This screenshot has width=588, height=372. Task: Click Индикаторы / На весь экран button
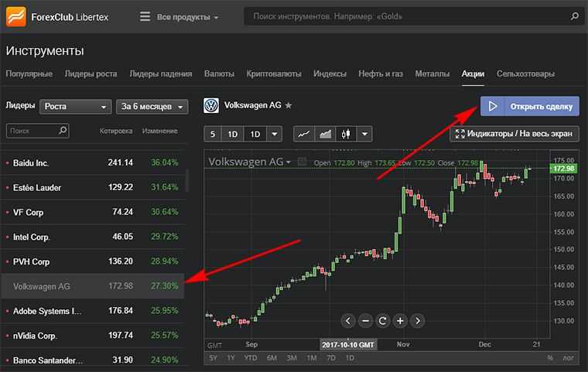tap(514, 134)
